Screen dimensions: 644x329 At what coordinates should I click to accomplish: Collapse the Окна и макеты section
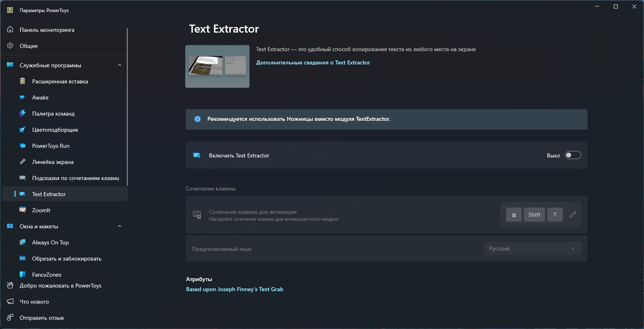pyautogui.click(x=119, y=226)
